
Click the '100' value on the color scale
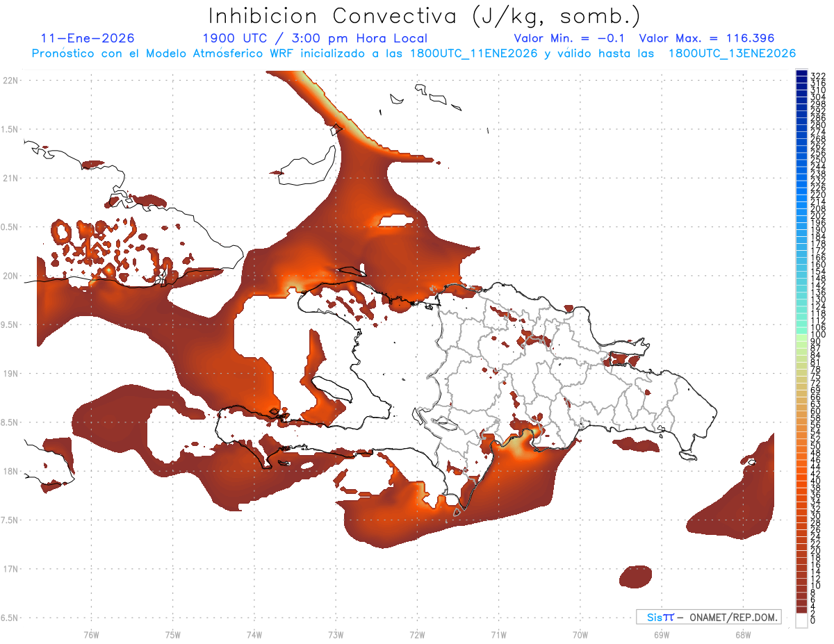click(817, 335)
